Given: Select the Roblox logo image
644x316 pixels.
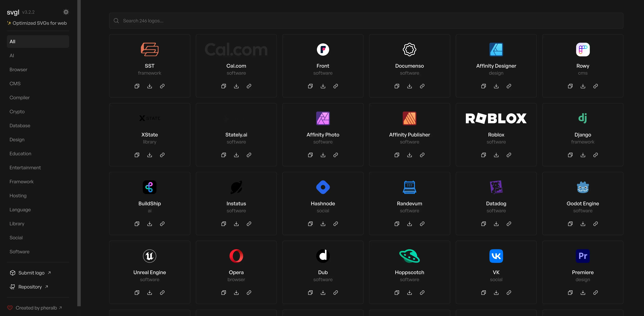Looking at the screenshot, I should [x=496, y=118].
